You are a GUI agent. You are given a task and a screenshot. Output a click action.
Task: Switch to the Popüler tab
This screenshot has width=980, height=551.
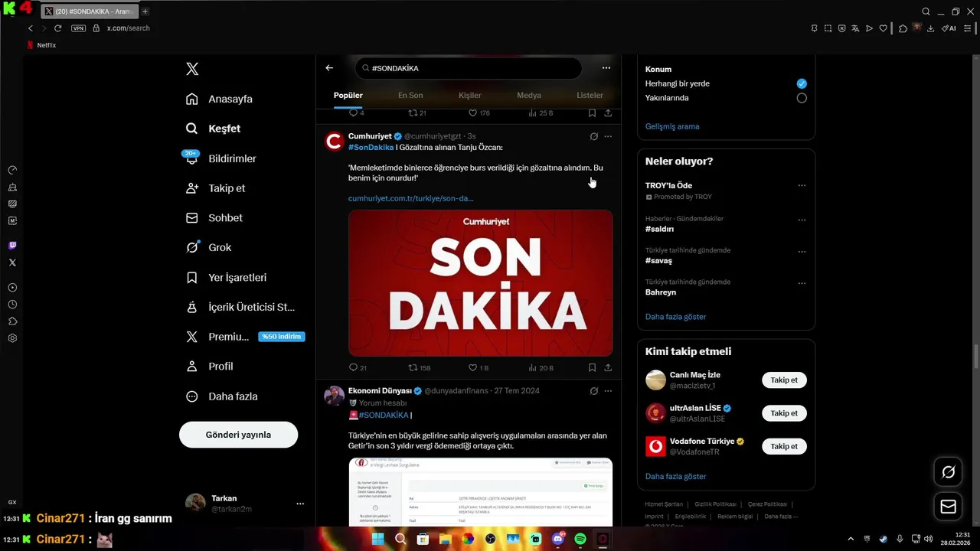[348, 96]
